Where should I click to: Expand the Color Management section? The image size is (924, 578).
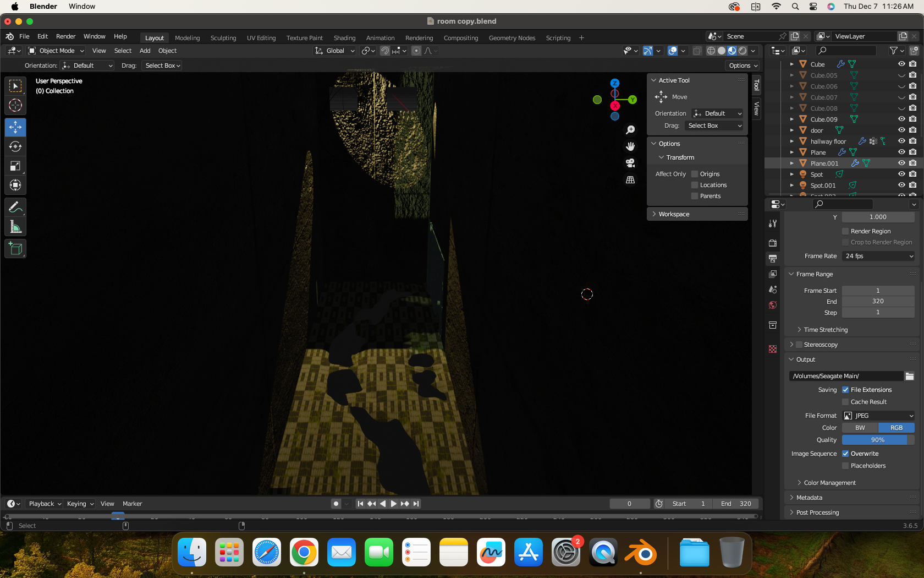pos(829,483)
